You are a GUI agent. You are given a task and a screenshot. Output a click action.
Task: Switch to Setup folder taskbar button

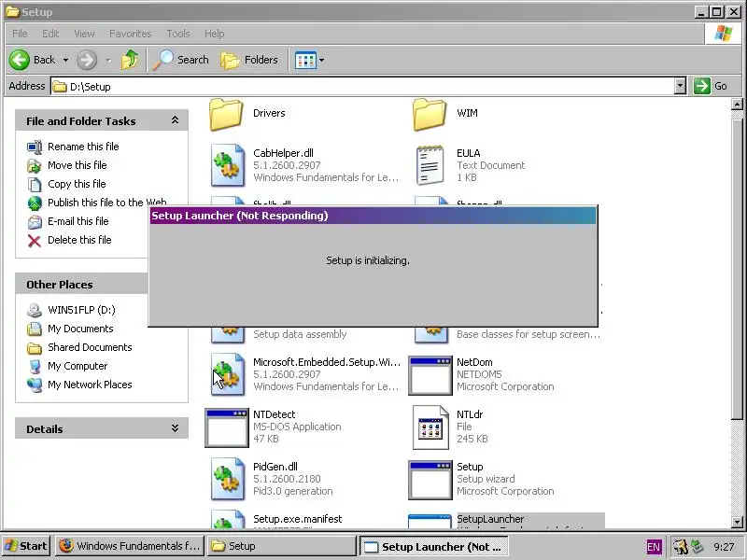tap(281, 546)
